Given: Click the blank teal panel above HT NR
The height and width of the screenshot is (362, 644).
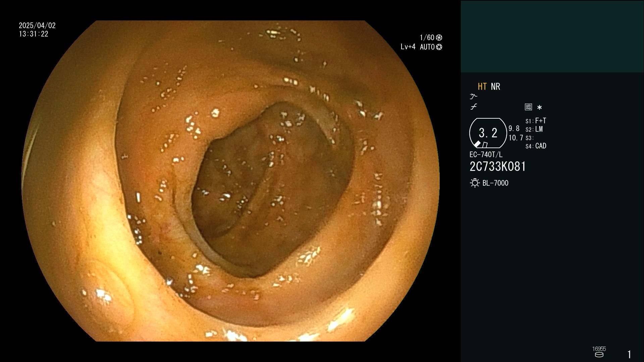Looking at the screenshot, I should 552,36.
